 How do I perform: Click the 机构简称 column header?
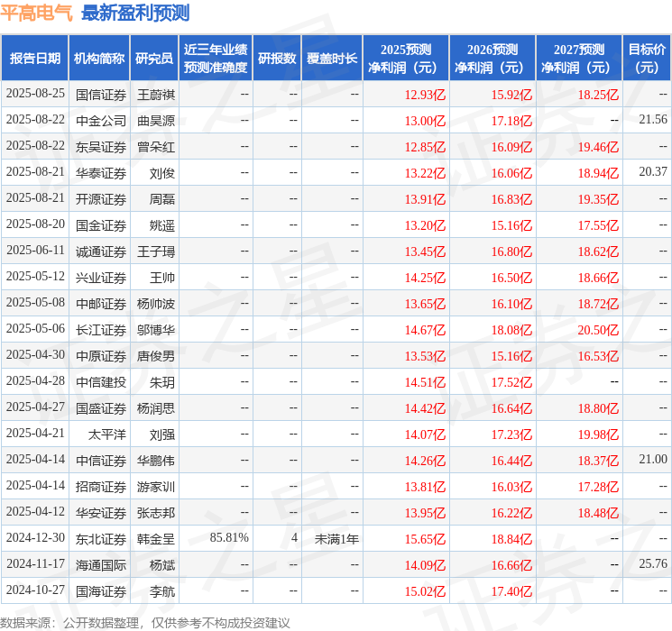99,59
